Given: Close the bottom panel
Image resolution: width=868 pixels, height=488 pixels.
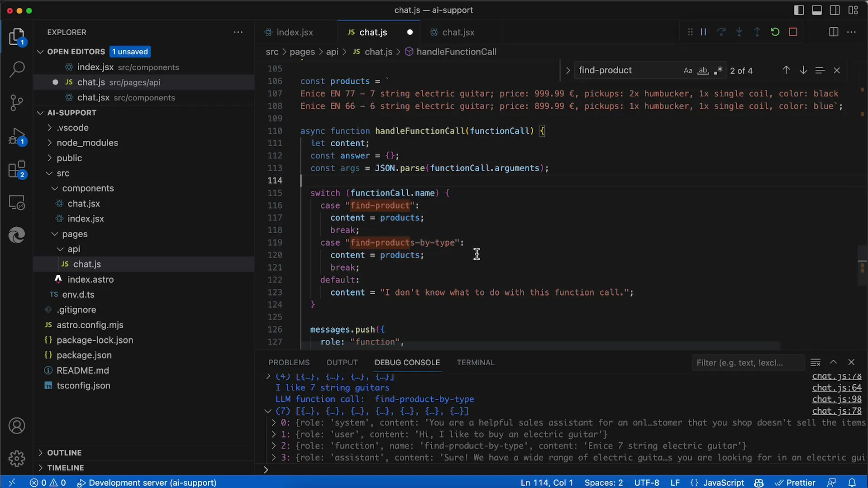Looking at the screenshot, I should click(851, 362).
